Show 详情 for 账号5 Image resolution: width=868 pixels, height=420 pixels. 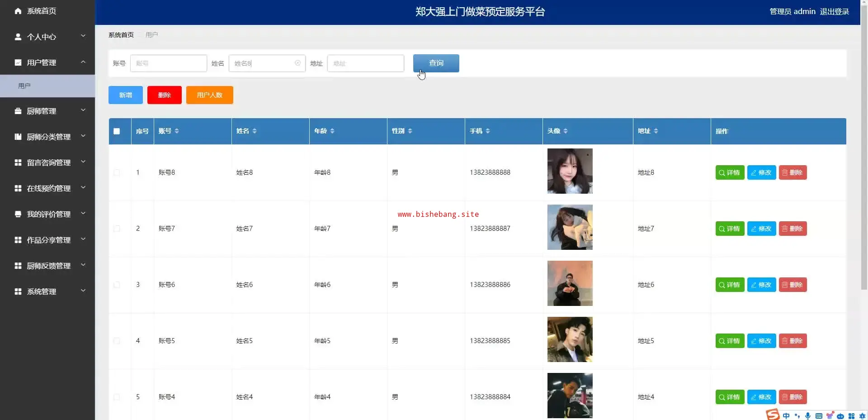[730, 341]
